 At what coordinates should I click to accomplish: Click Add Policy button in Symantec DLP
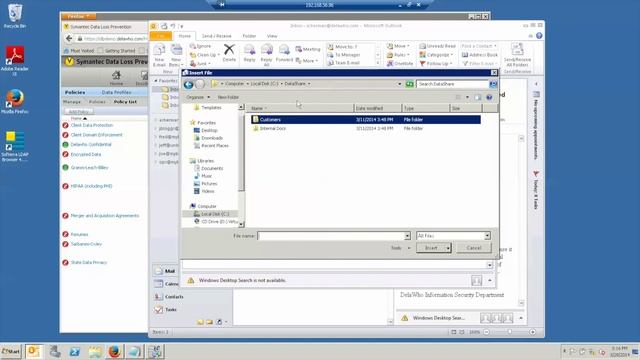(78, 111)
